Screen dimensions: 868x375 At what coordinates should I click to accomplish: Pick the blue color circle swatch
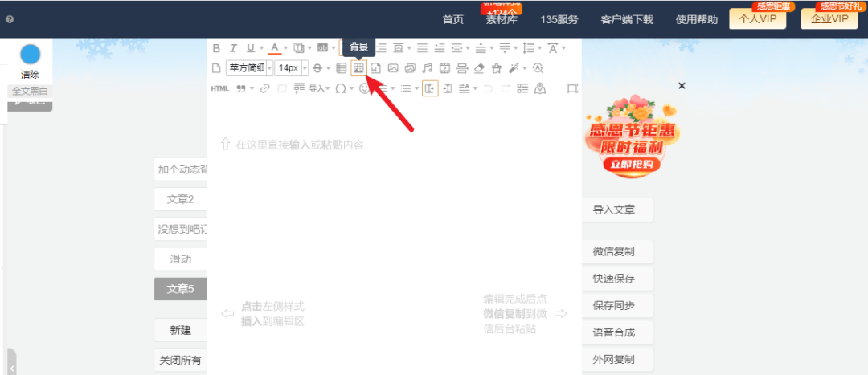30,55
